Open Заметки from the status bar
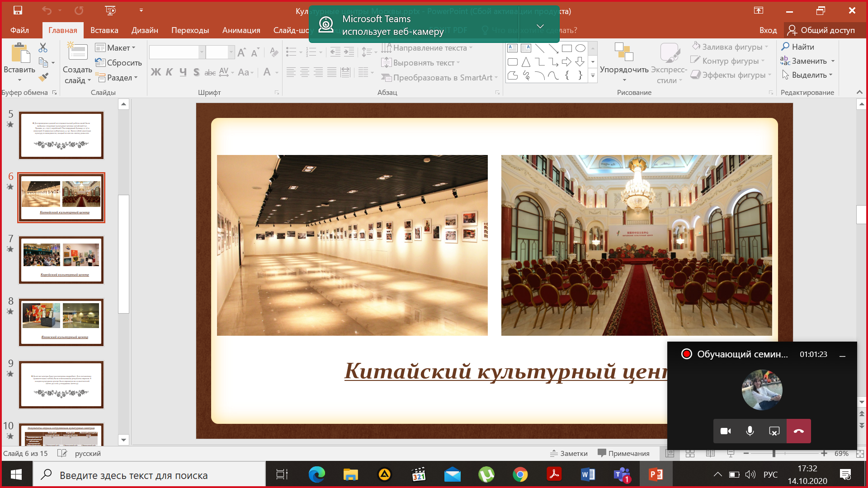The width and height of the screenshot is (868, 488). coord(569,453)
